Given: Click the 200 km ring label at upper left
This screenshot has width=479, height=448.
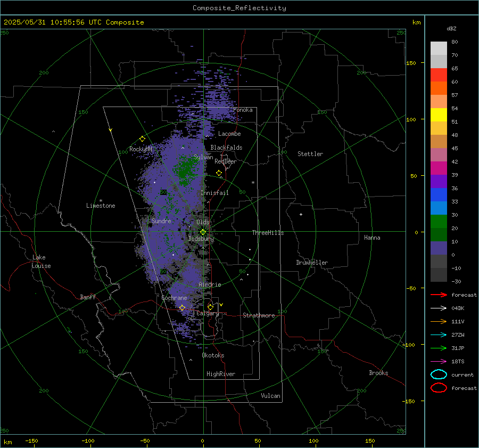Looking at the screenshot, I should point(44,73).
